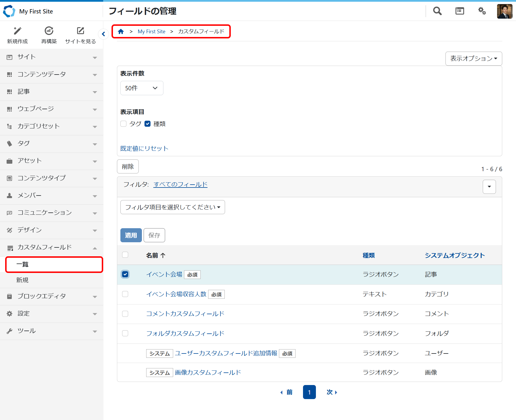The image size is (516, 420).
Task: Open the user profile avatar
Action: (x=505, y=11)
